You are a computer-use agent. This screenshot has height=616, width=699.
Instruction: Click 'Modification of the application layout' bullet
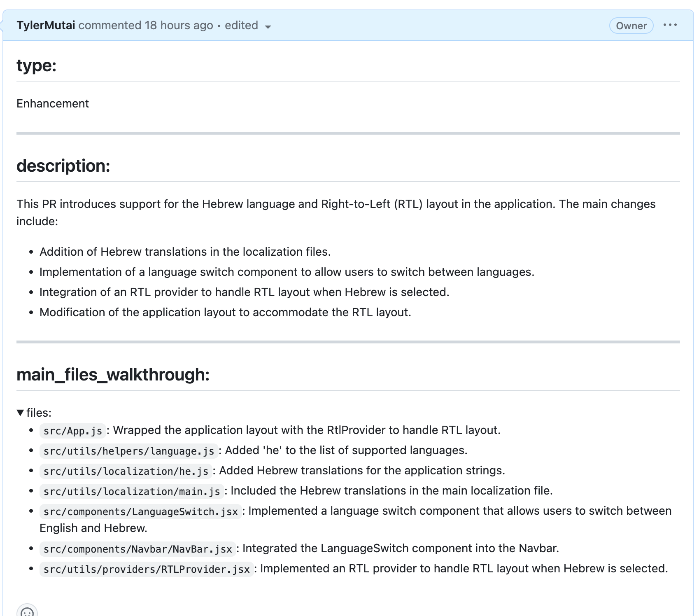click(x=225, y=312)
